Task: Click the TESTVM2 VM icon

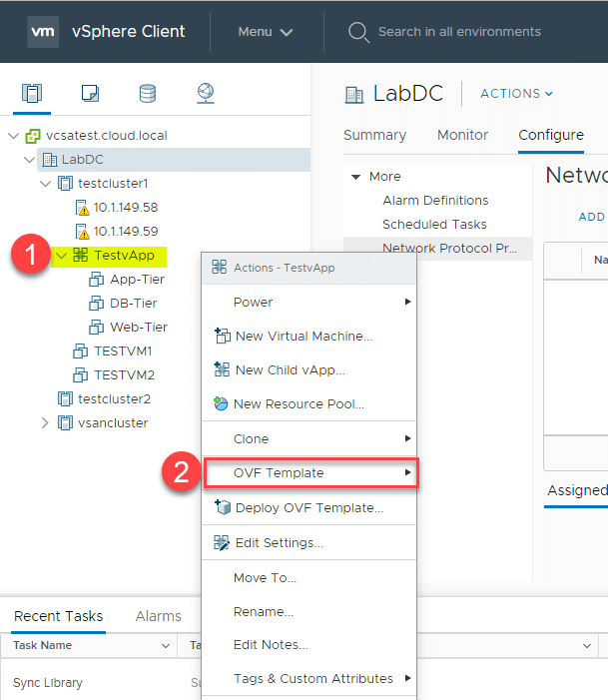Action: (x=80, y=375)
